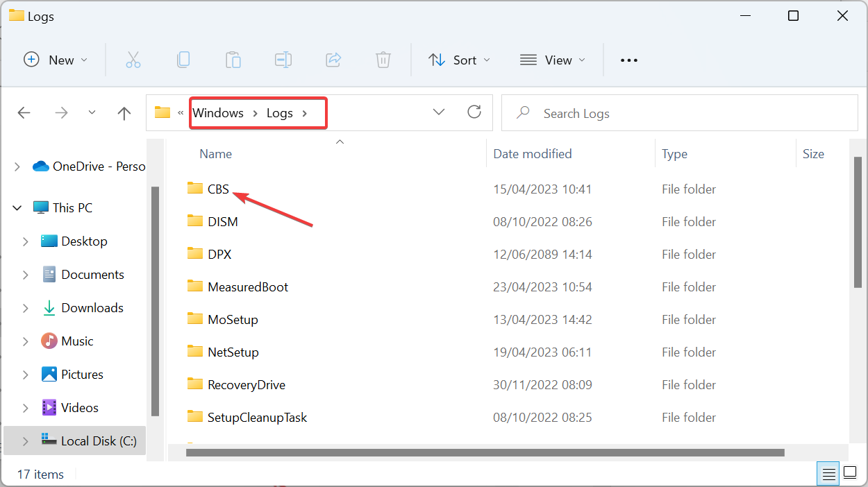This screenshot has height=487, width=868.
Task: Click the horizontal scrollbar of file list
Action: coord(485,452)
